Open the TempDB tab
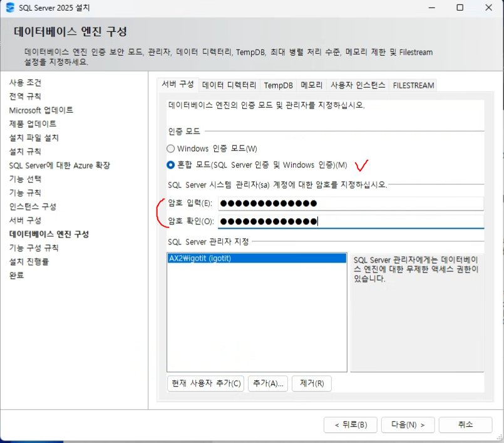 coord(279,85)
